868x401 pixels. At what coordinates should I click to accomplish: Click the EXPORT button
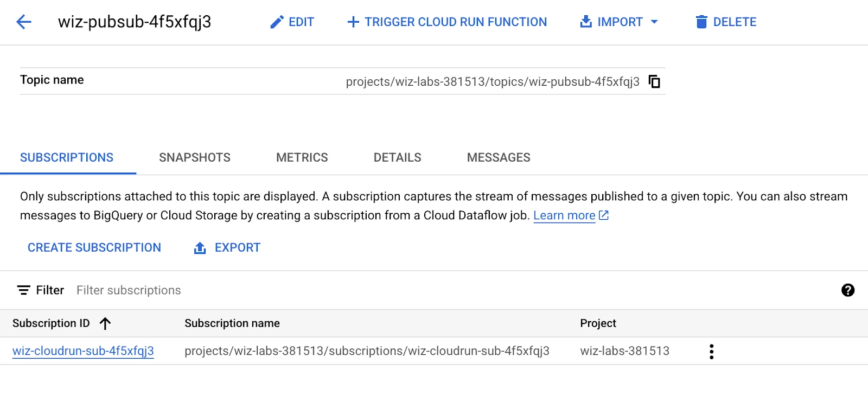(227, 247)
